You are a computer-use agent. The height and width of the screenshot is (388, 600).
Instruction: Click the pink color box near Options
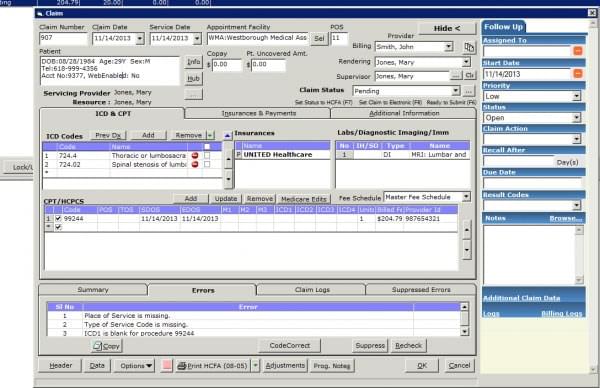167,365
